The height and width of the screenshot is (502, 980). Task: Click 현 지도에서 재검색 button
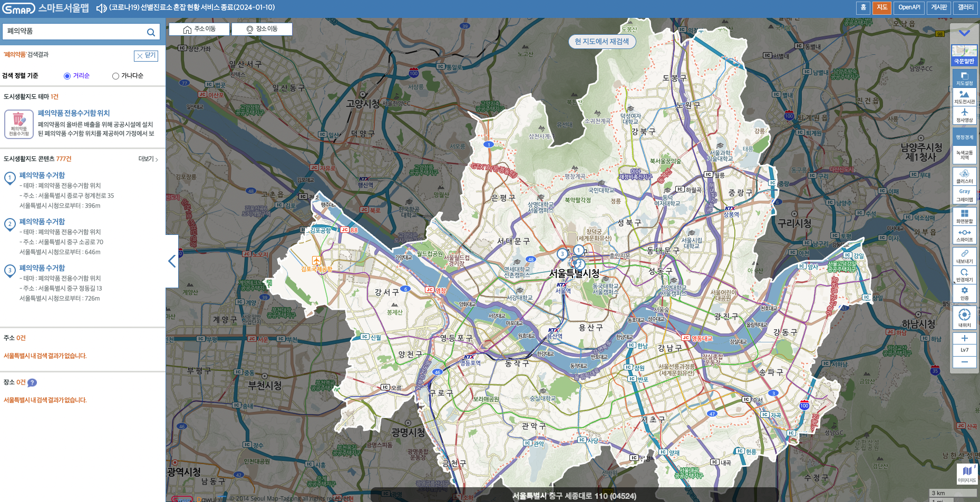click(602, 42)
